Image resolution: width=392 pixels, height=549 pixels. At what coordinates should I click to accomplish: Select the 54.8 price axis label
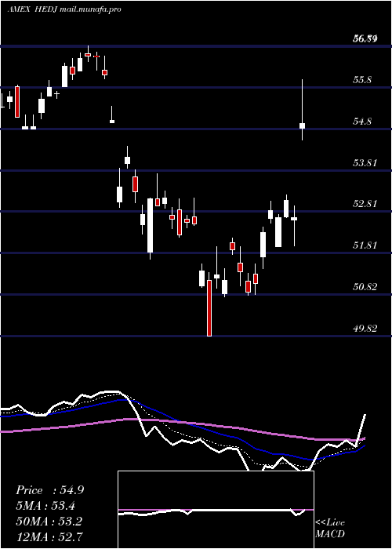[362, 122]
